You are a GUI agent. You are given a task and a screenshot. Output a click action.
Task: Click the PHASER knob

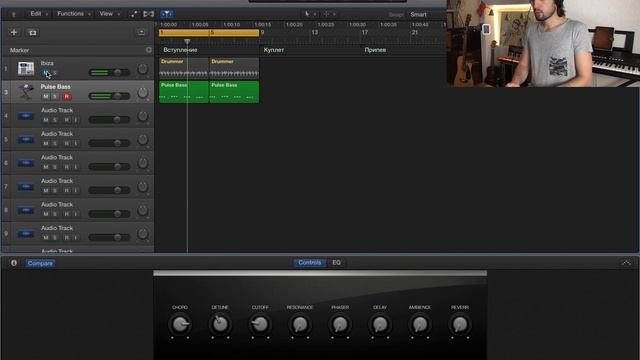(340, 324)
